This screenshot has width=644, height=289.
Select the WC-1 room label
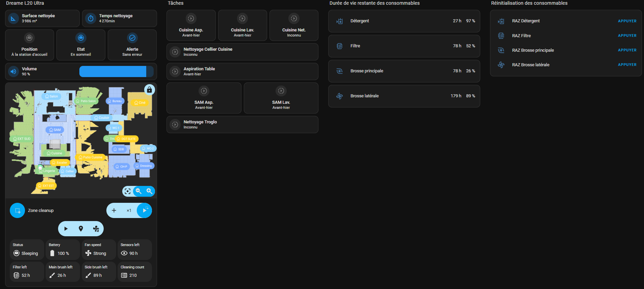[113, 128]
